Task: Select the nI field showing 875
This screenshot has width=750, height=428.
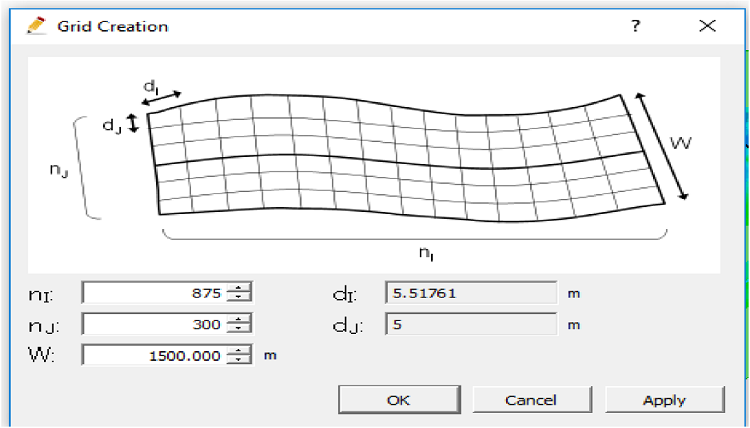Action: tap(155, 293)
